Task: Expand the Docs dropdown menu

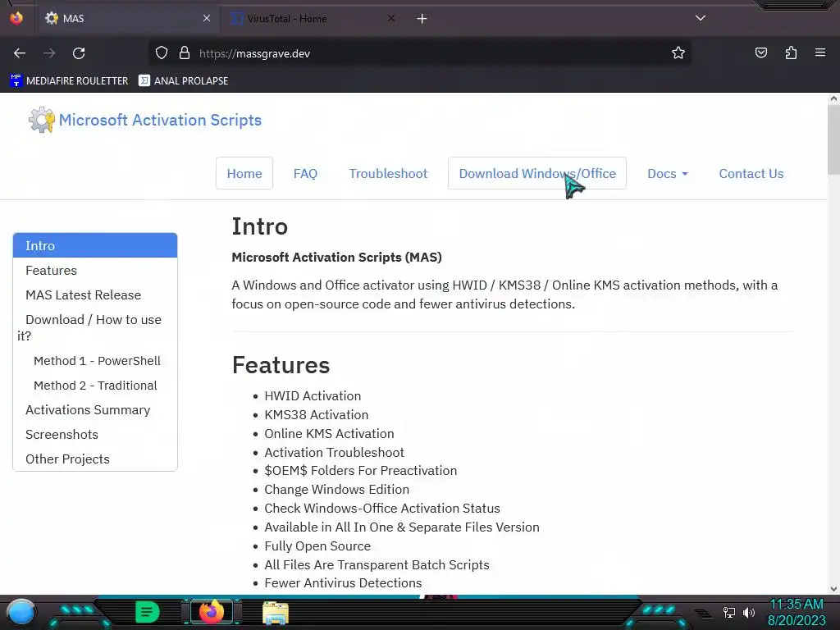Action: (x=668, y=173)
